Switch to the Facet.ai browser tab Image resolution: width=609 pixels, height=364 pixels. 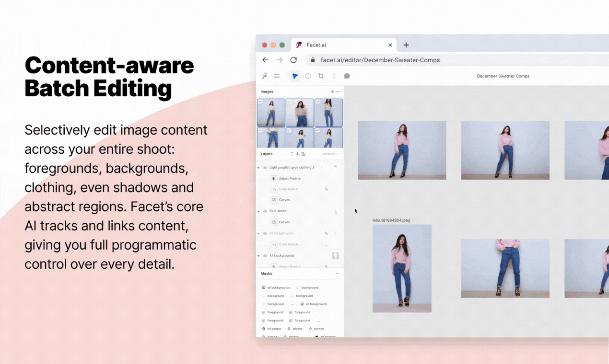tap(344, 45)
